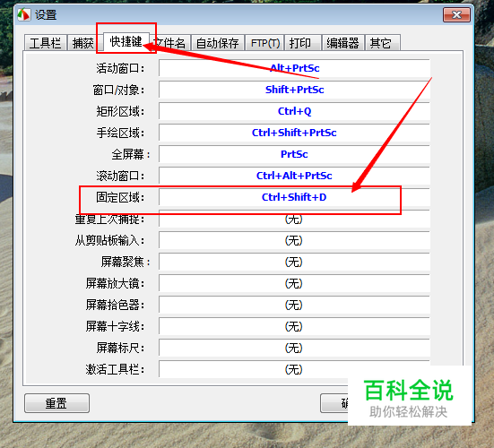Open the 捕获 tab
This screenshot has width=494, height=448.
[x=83, y=43]
